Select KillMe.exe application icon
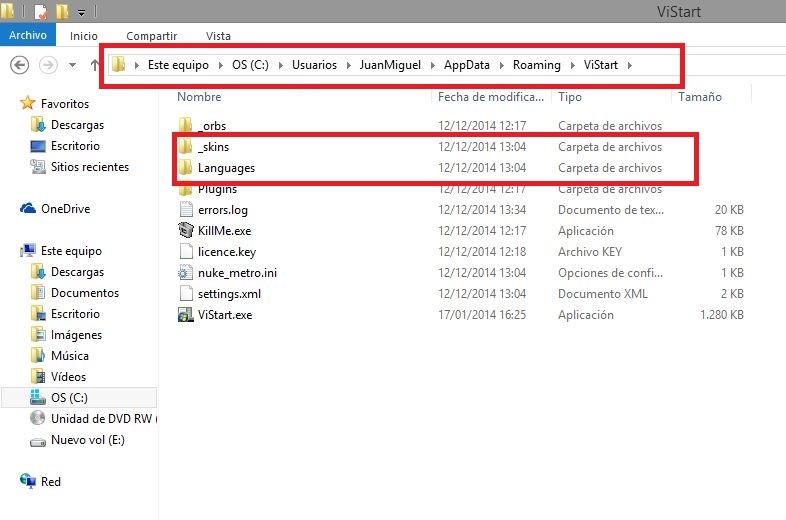This screenshot has height=520, width=786. 186,230
